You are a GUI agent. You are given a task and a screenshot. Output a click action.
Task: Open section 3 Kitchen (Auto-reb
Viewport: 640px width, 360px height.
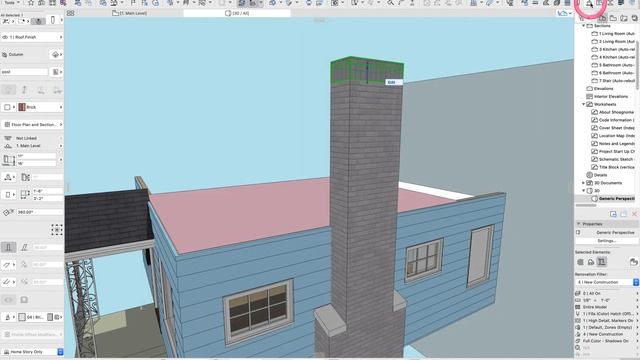613,49
